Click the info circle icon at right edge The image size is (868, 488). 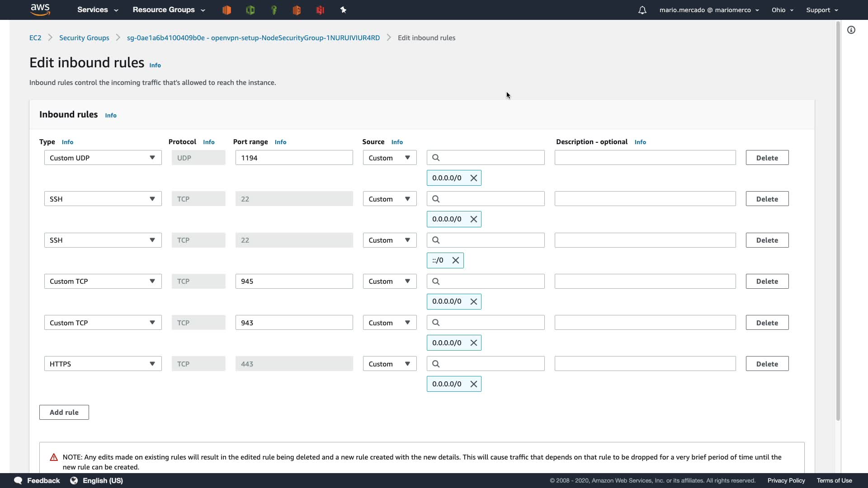(x=851, y=30)
